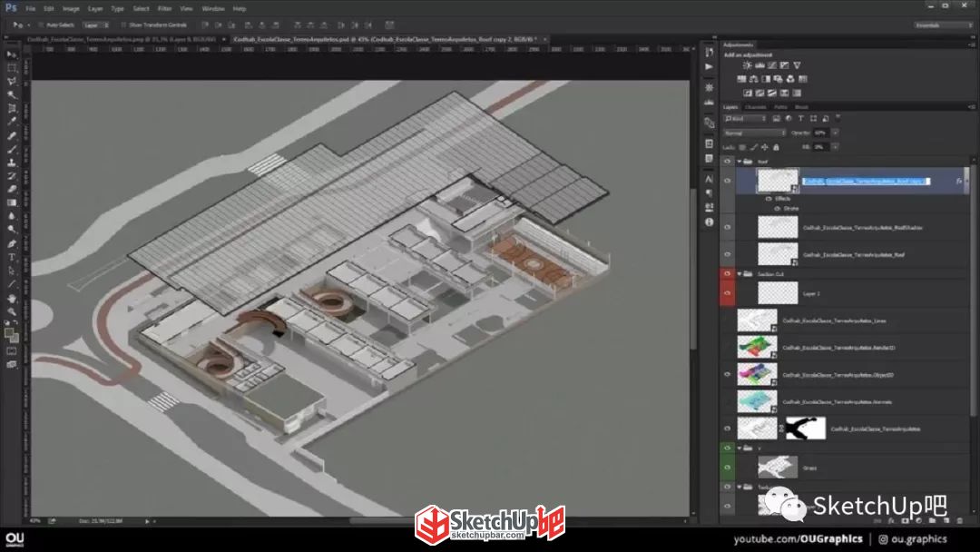Click the delete layer trash button

click(960, 521)
